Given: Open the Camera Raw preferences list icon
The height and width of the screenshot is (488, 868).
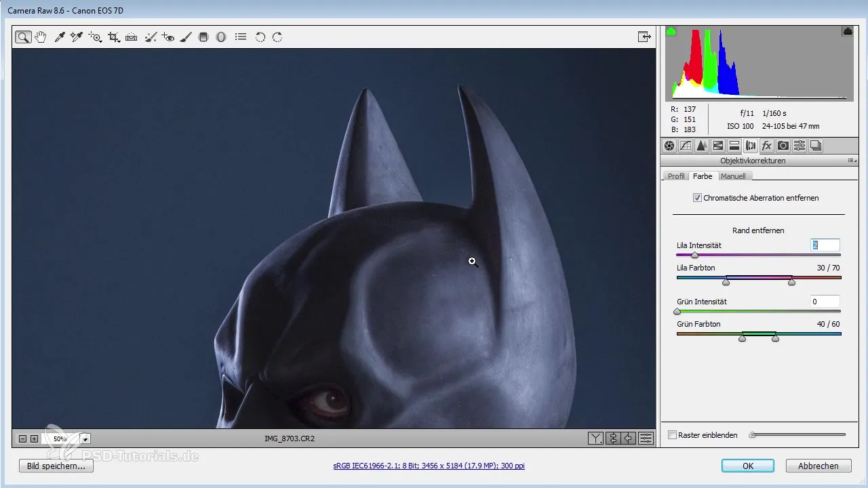Looking at the screenshot, I should pyautogui.click(x=240, y=37).
